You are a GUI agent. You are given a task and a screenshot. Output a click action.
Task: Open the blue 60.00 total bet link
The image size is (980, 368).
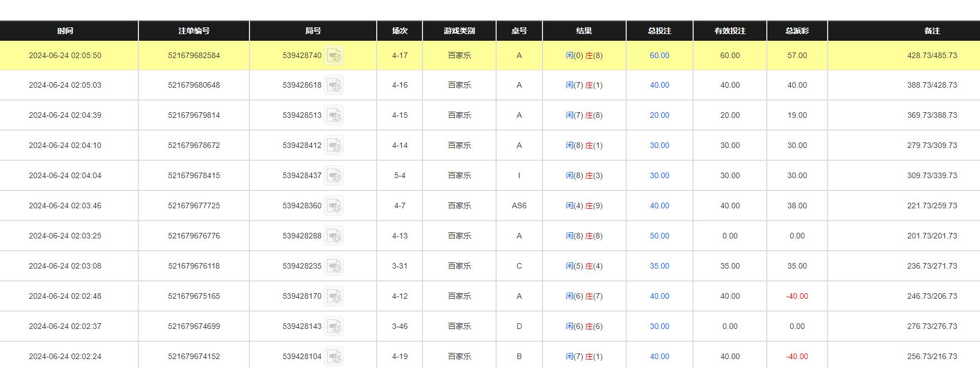coord(659,56)
